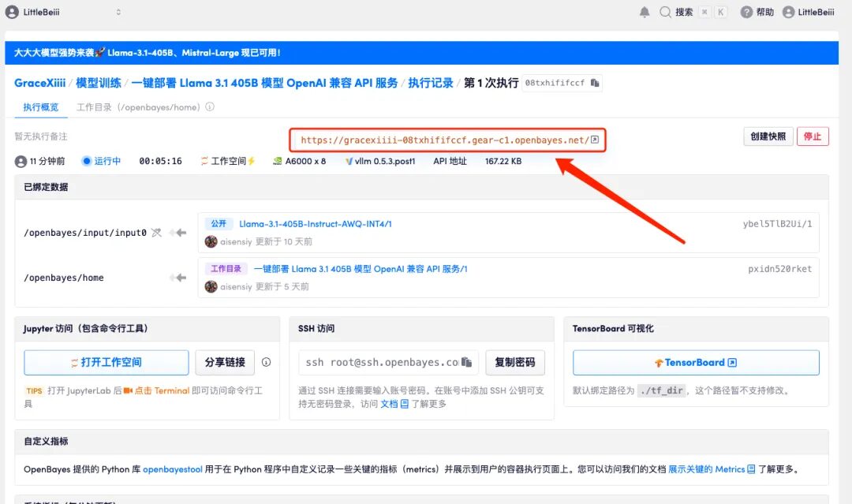Copy the execution ID 08txhififccf

pos(596,83)
